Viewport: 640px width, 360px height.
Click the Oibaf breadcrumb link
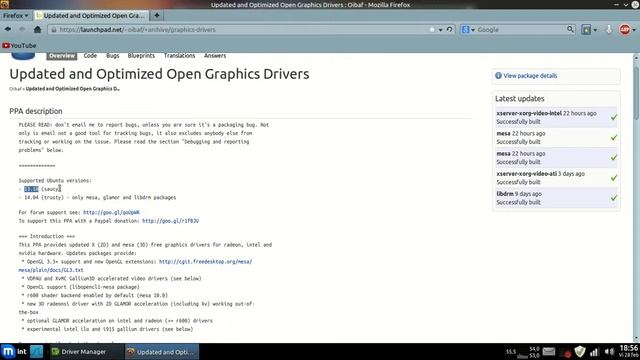pos(15,89)
